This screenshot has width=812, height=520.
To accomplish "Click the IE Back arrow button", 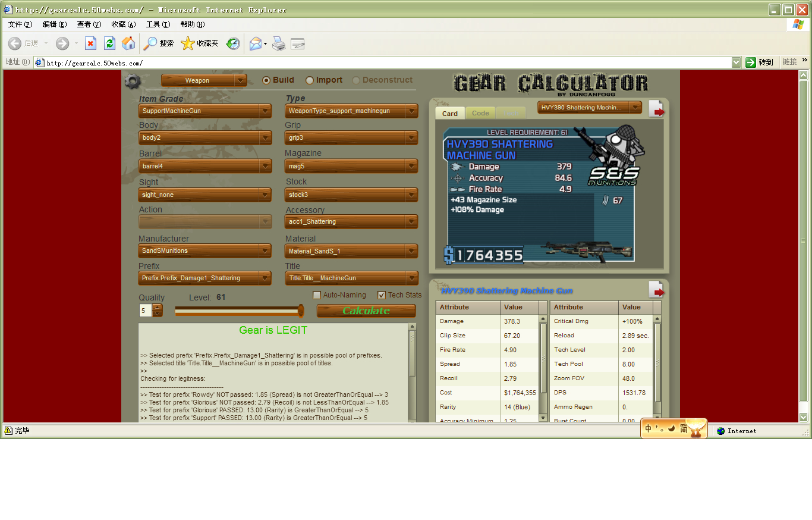I will coord(15,43).
